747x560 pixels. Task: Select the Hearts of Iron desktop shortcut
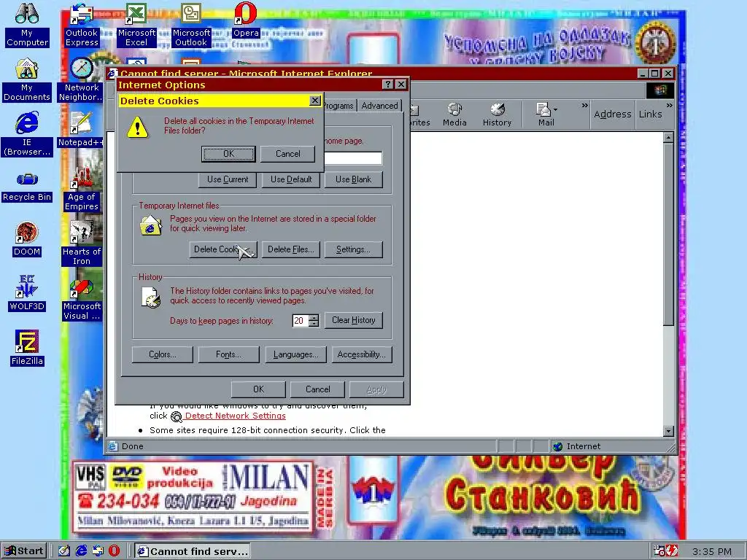point(82,244)
